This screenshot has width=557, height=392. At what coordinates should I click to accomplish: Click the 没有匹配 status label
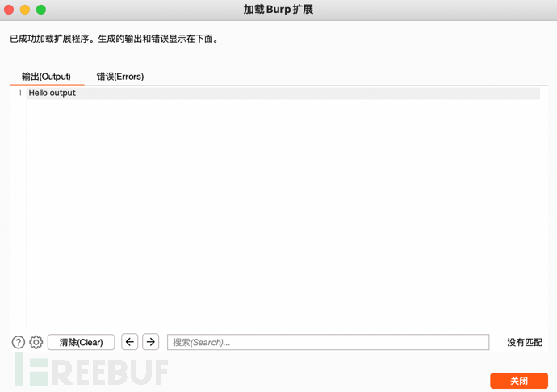pyautogui.click(x=525, y=342)
